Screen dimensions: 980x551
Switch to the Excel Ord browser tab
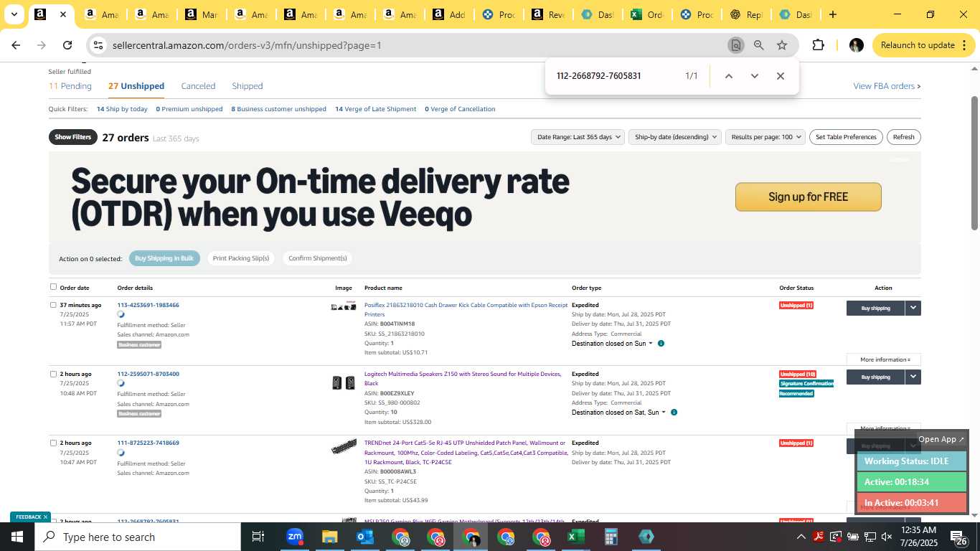[x=646, y=14]
